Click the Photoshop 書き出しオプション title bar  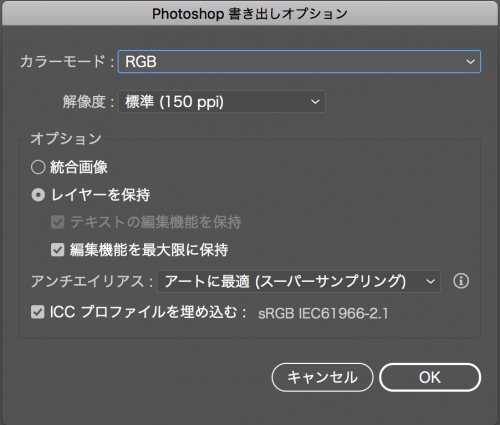pyautogui.click(x=250, y=13)
